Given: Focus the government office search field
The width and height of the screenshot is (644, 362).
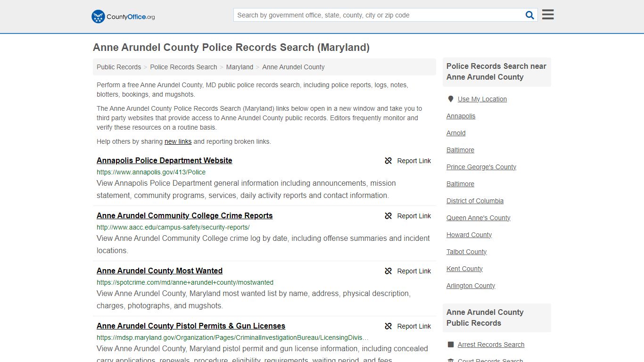Looking at the screenshot, I should coord(379,15).
